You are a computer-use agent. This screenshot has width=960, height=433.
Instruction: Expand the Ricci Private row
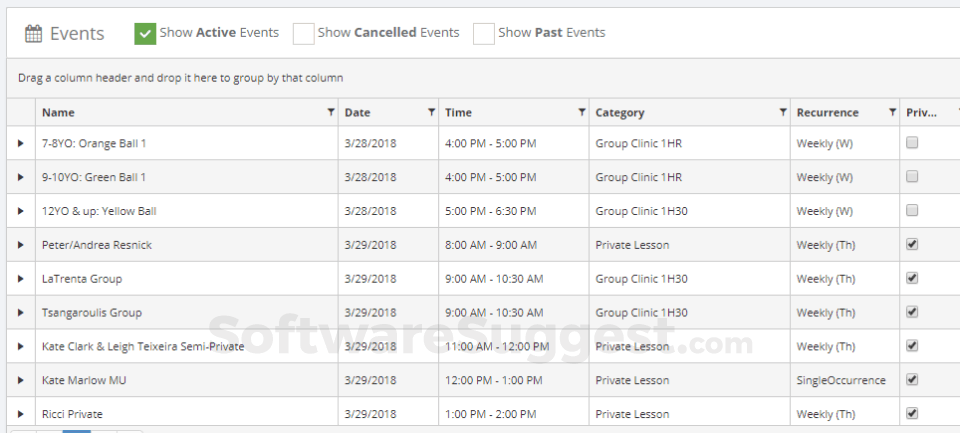(20, 414)
